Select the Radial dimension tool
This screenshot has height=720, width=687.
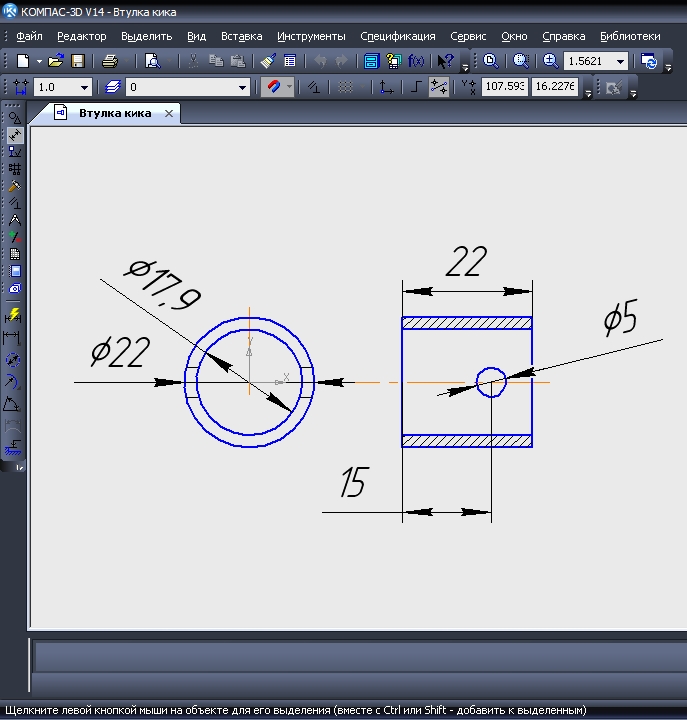[x=12, y=382]
